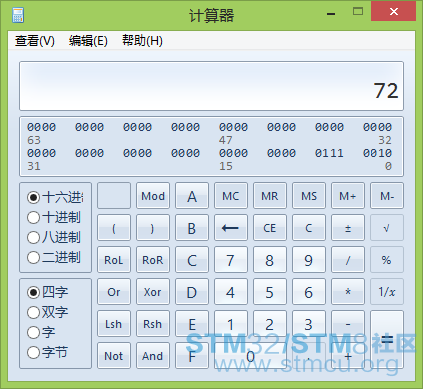423x389 pixels.
Task: Toggle the 0111 bit group in binary display
Action: click(x=329, y=153)
